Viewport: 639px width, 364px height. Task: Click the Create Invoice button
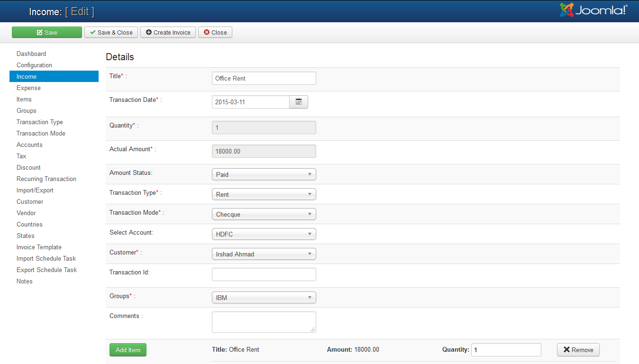click(168, 32)
